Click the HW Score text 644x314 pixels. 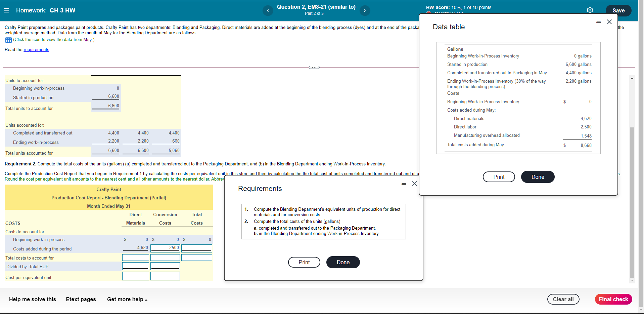[x=458, y=7]
